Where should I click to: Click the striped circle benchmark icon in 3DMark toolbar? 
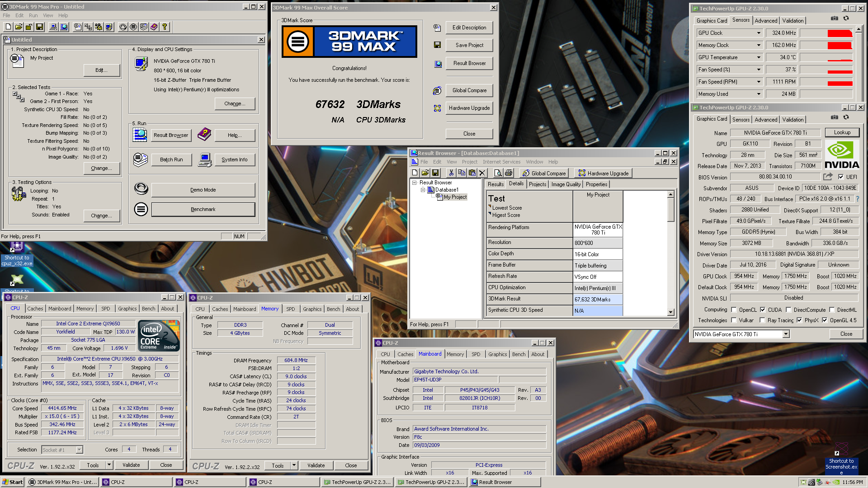[133, 27]
